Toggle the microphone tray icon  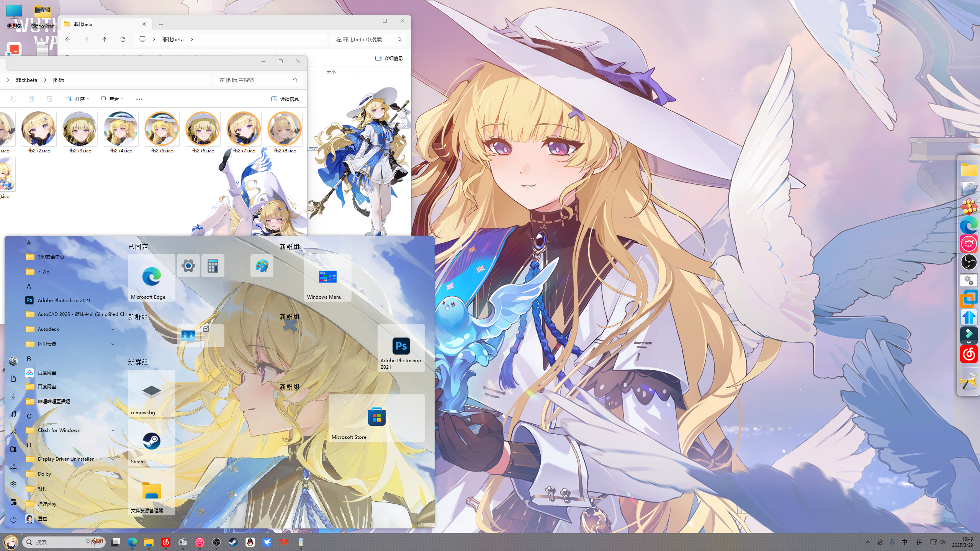[x=892, y=542]
